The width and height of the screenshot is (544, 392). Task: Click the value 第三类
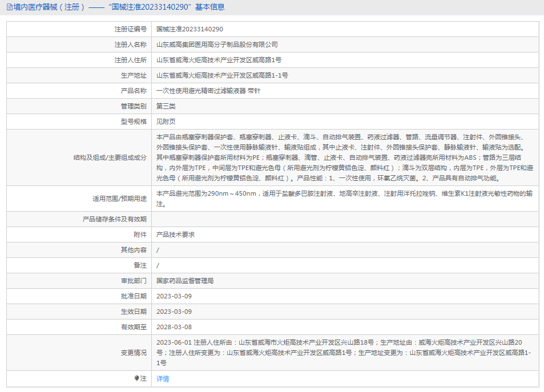[166, 106]
